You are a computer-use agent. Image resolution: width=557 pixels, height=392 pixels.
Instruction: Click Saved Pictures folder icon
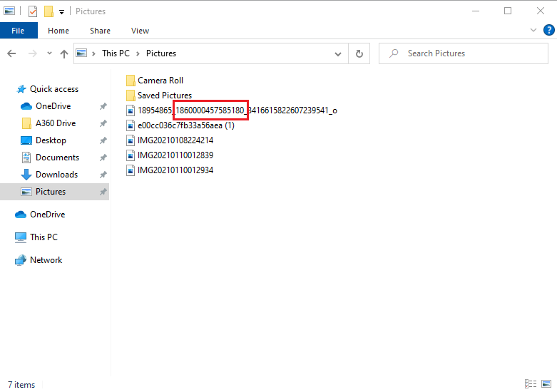coord(131,96)
